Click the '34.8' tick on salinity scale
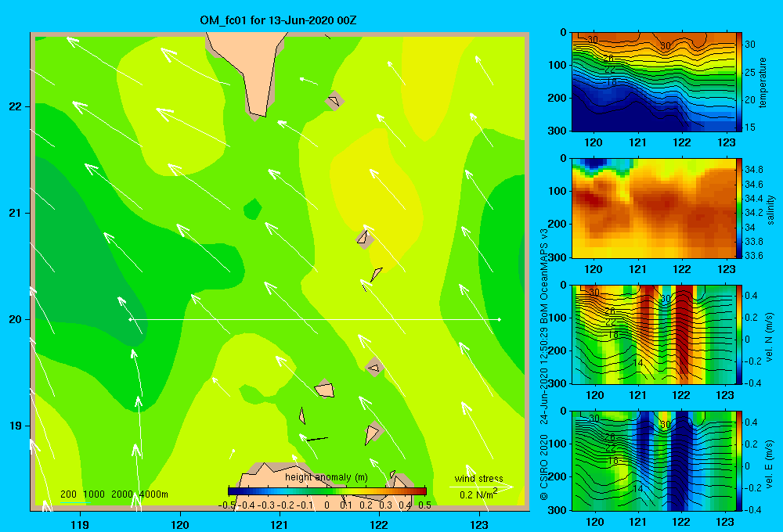 753,170
